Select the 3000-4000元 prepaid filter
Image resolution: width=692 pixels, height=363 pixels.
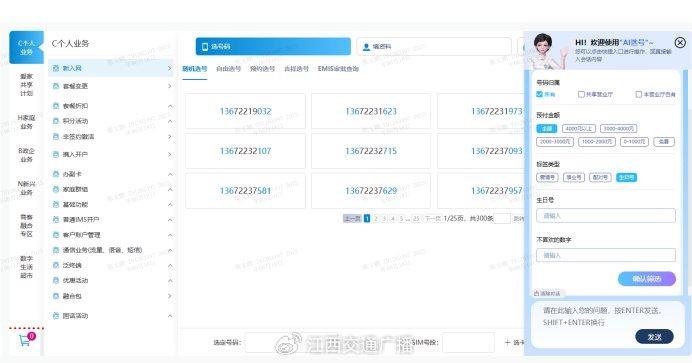(x=618, y=128)
